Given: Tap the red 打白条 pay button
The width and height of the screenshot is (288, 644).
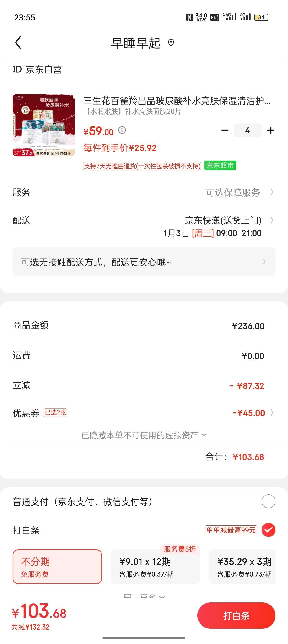Looking at the screenshot, I should pos(236,615).
